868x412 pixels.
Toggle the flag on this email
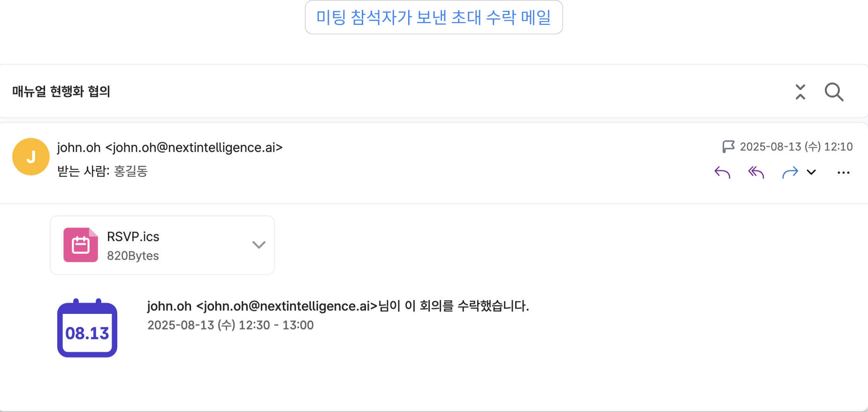point(728,147)
